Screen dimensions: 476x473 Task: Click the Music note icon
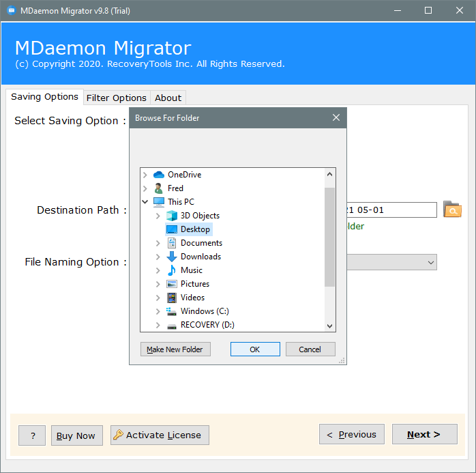pyautogui.click(x=172, y=270)
